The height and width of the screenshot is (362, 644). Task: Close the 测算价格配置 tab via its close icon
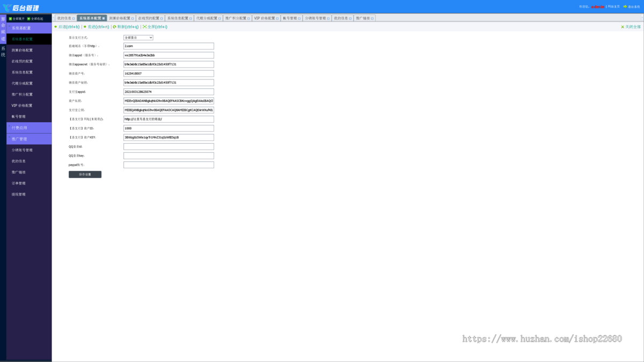(x=133, y=18)
